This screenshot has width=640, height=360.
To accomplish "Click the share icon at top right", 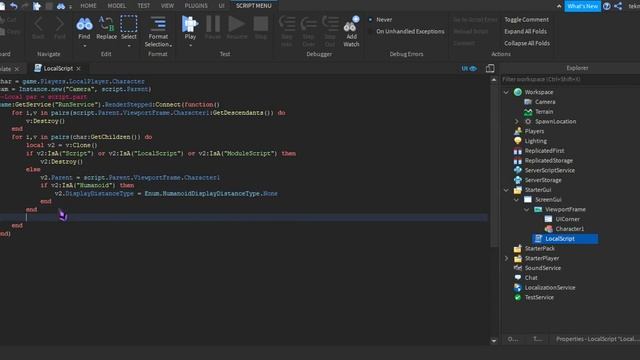I will tap(618, 6).
